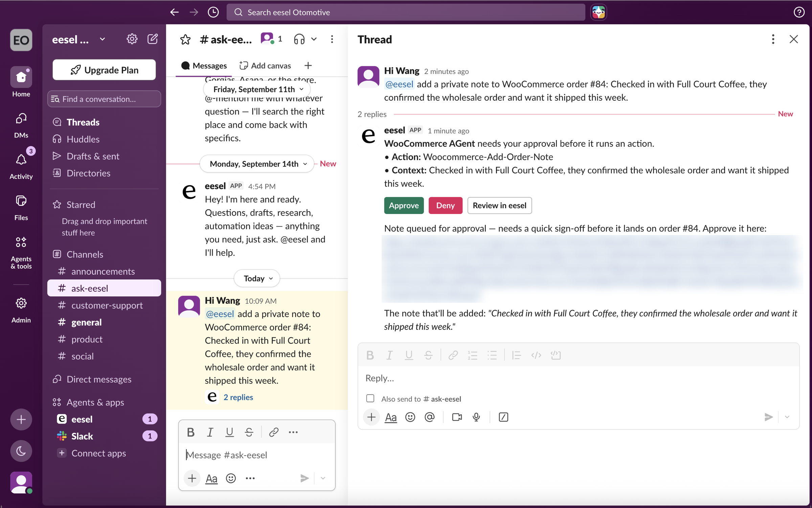Open Files in the left rail
This screenshot has width=812, height=508.
(21, 208)
